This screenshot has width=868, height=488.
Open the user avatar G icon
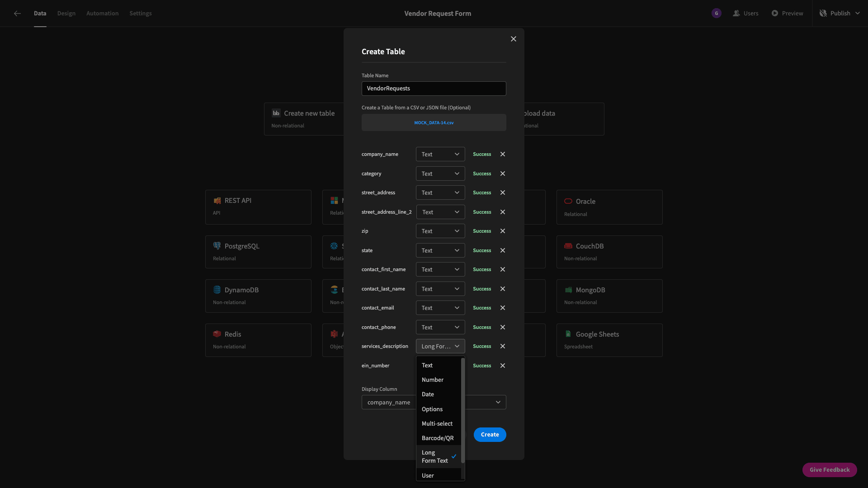[716, 14]
